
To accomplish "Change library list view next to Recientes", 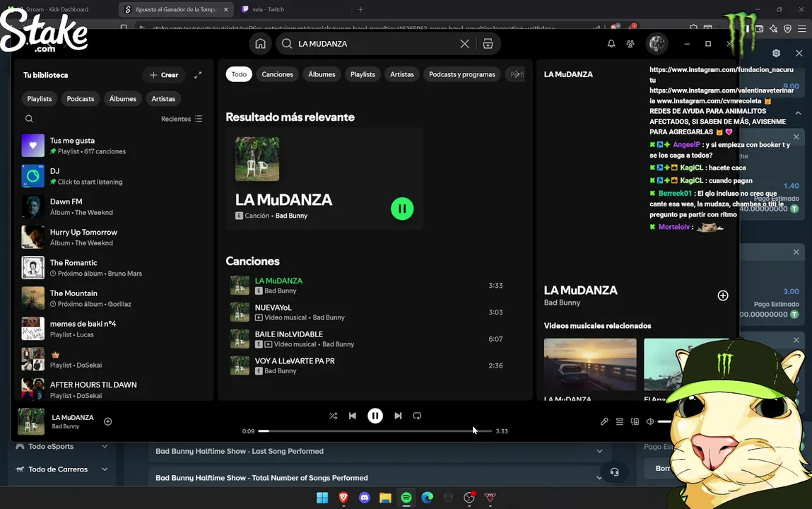I will 199,119.
